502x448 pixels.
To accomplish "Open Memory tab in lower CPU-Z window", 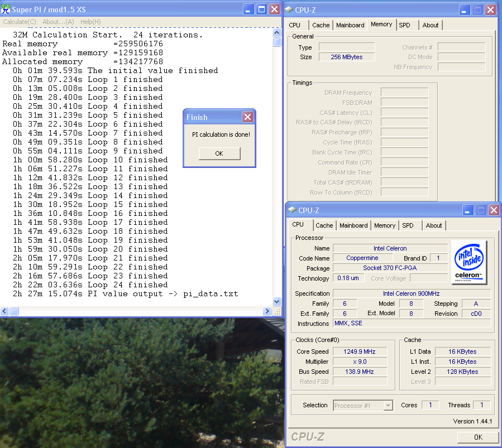I will [x=385, y=225].
